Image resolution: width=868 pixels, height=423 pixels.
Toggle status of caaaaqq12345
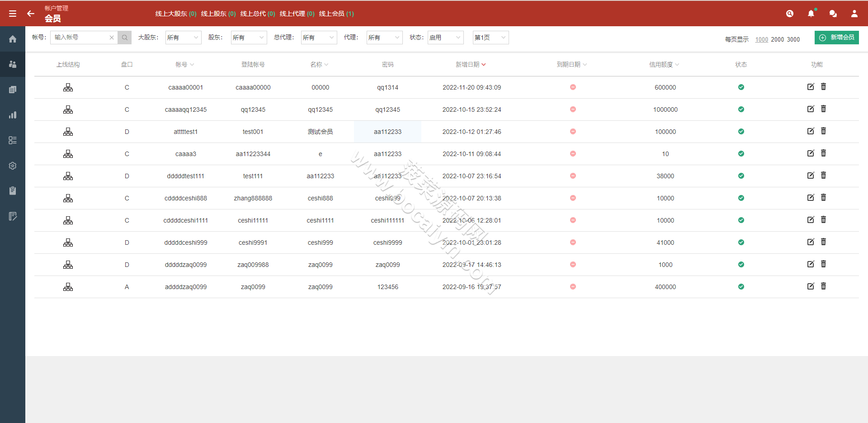[741, 109]
